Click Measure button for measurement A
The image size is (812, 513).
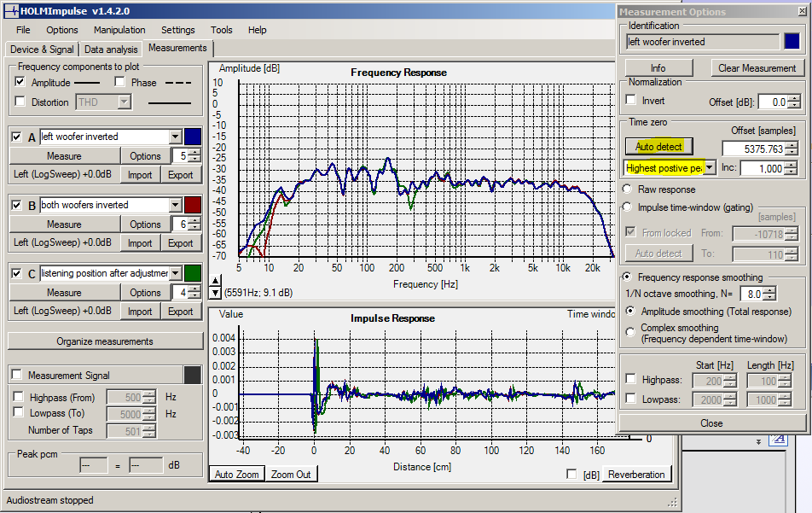click(x=64, y=156)
